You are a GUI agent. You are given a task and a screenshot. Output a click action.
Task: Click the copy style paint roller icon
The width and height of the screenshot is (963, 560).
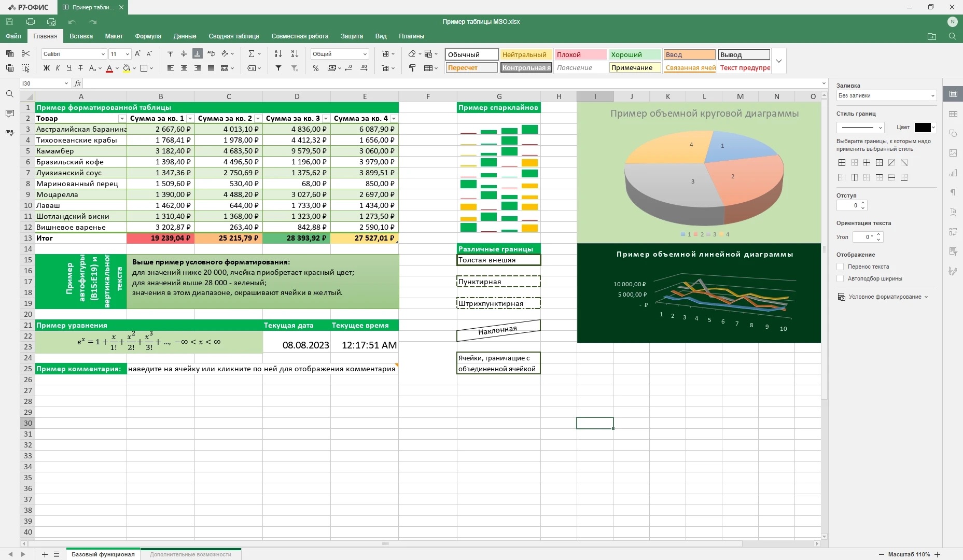pyautogui.click(x=412, y=68)
